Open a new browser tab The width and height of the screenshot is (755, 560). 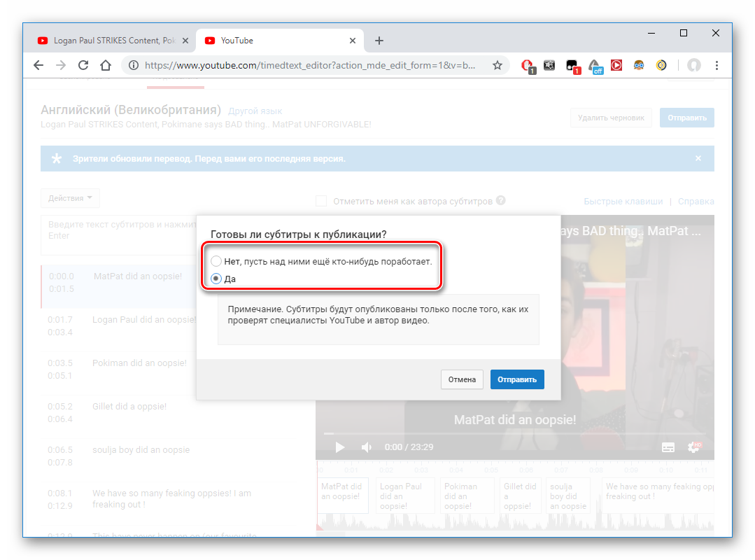click(x=379, y=41)
